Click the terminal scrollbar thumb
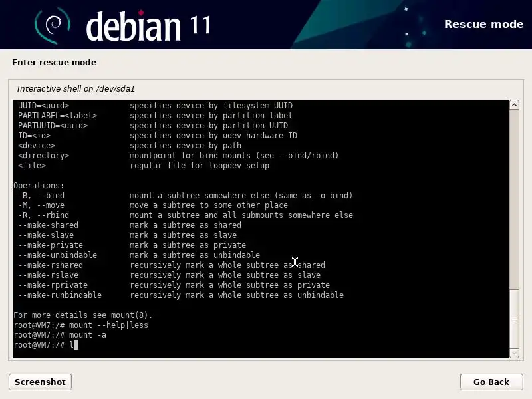Viewport: 532px width, 399px height. click(x=514, y=319)
